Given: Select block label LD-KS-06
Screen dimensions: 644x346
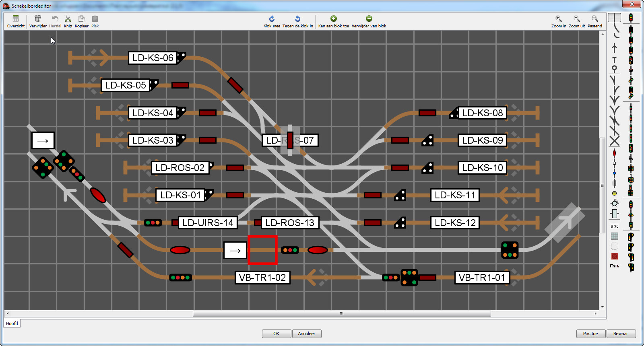Looking at the screenshot, I should [x=153, y=58].
